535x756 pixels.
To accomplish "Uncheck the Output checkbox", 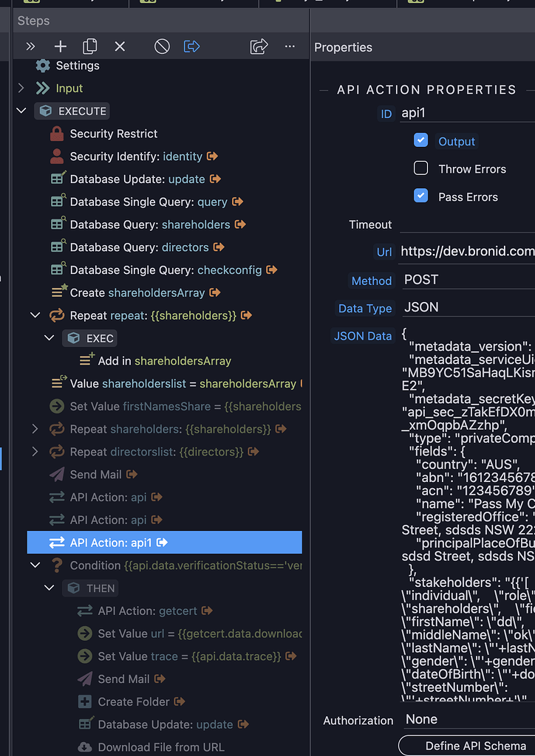I will coord(420,140).
